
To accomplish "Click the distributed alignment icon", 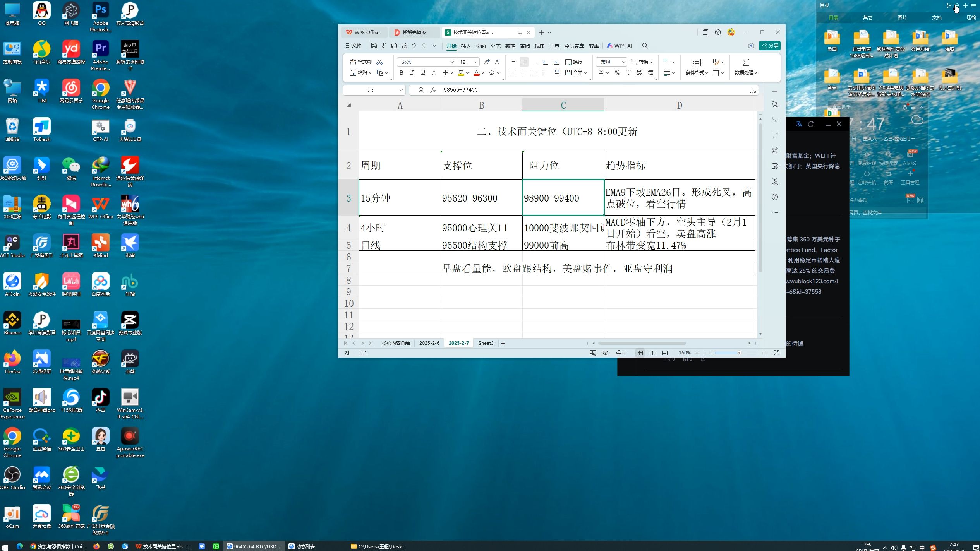I will 556,73.
